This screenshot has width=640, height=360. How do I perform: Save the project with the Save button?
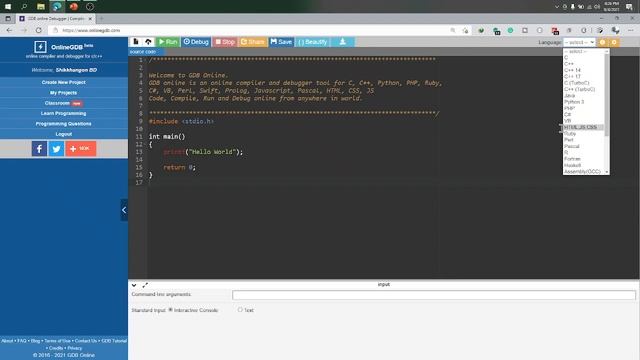click(x=281, y=42)
